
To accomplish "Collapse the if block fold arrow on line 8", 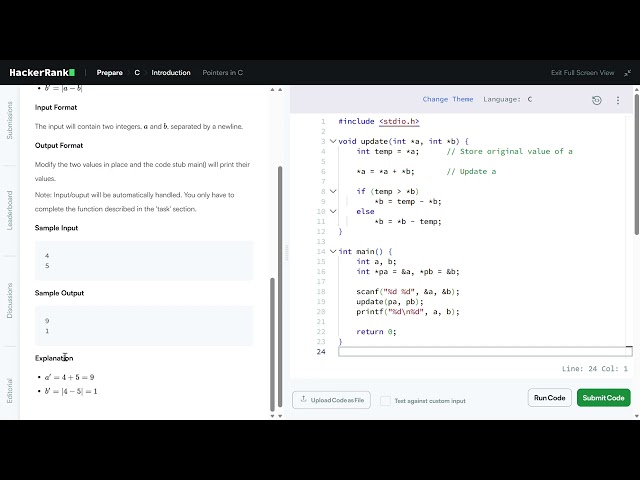I will 333,191.
